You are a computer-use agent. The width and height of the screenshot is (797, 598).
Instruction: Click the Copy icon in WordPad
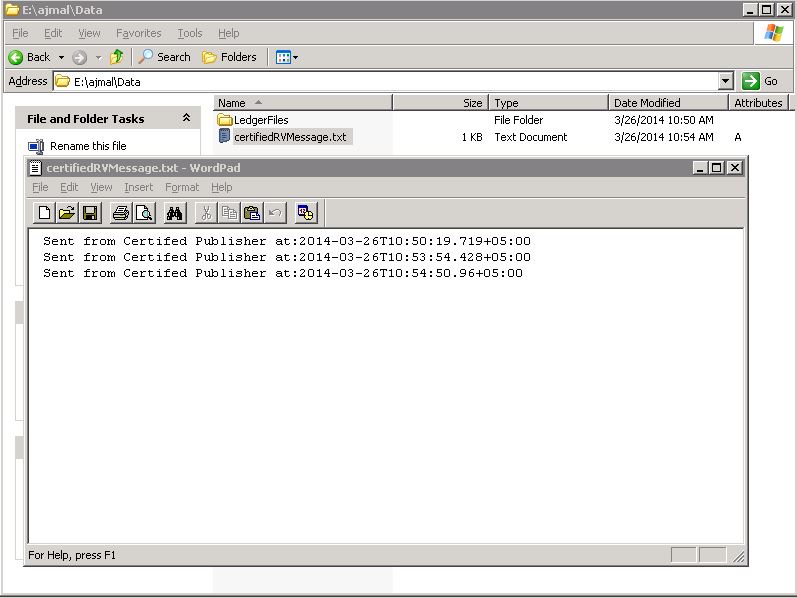(x=229, y=213)
